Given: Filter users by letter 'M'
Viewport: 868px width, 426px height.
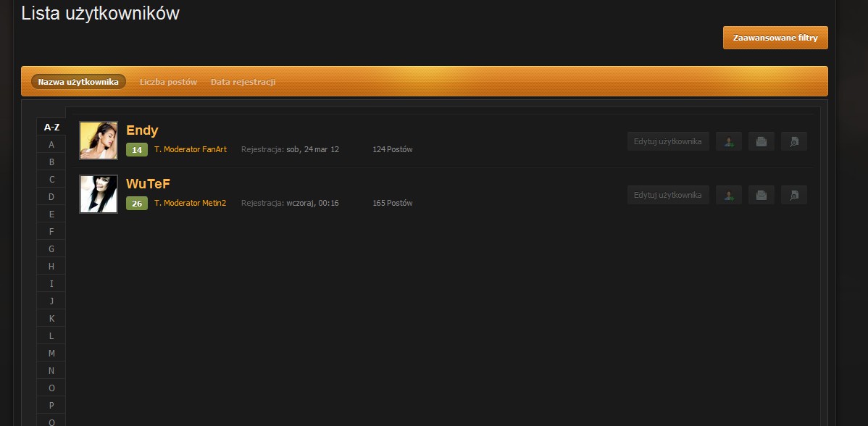Looking at the screenshot, I should [51, 353].
